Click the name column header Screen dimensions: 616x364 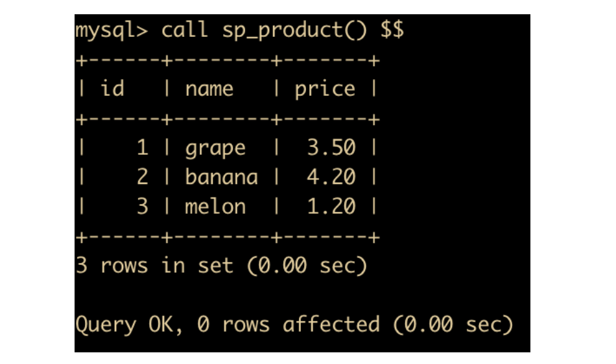click(209, 89)
